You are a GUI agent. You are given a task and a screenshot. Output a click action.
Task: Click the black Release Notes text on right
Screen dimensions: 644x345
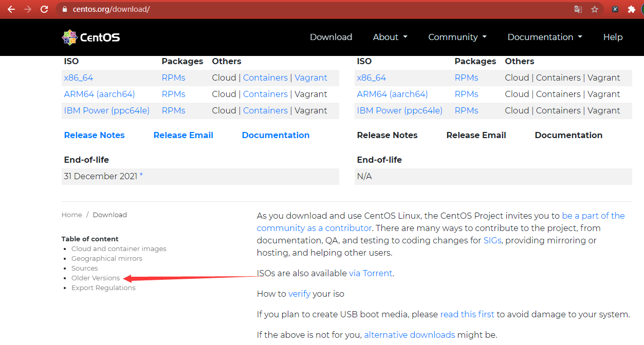387,135
